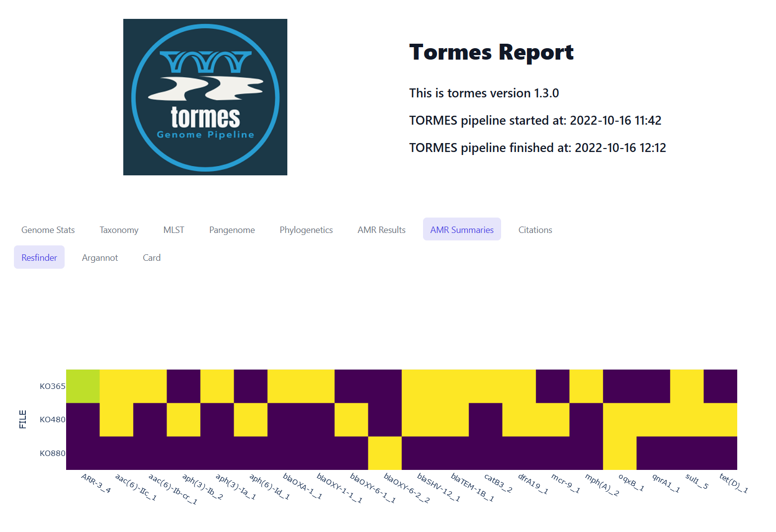
Task: Open the Card sub-tab
Action: 151,257
